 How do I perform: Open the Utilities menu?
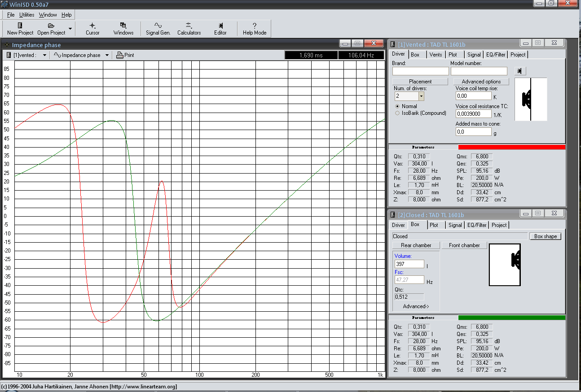26,15
